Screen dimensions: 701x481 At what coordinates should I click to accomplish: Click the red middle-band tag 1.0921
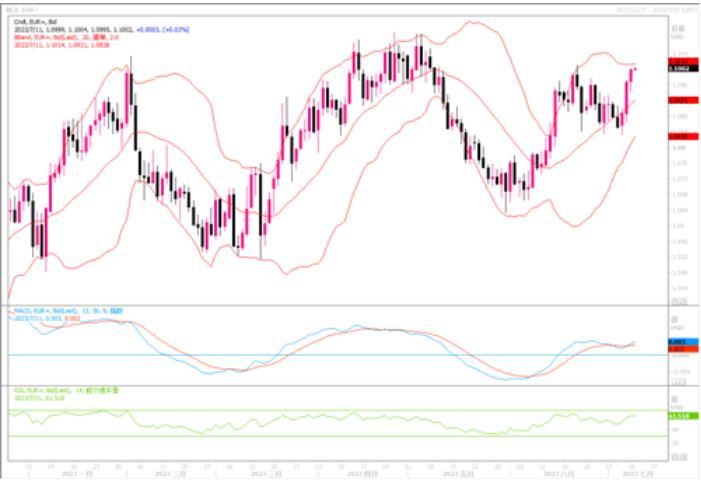click(x=682, y=101)
